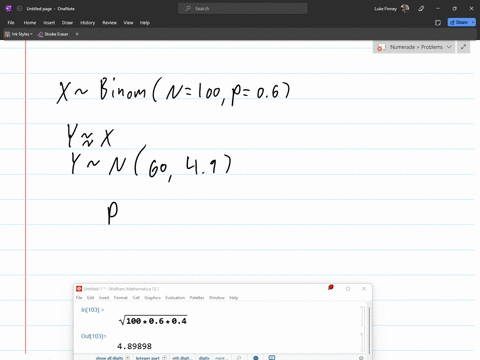The width and height of the screenshot is (480, 360).
Task: Click the sqrt 100*0.6*0.4 input expression
Action: (x=153, y=320)
